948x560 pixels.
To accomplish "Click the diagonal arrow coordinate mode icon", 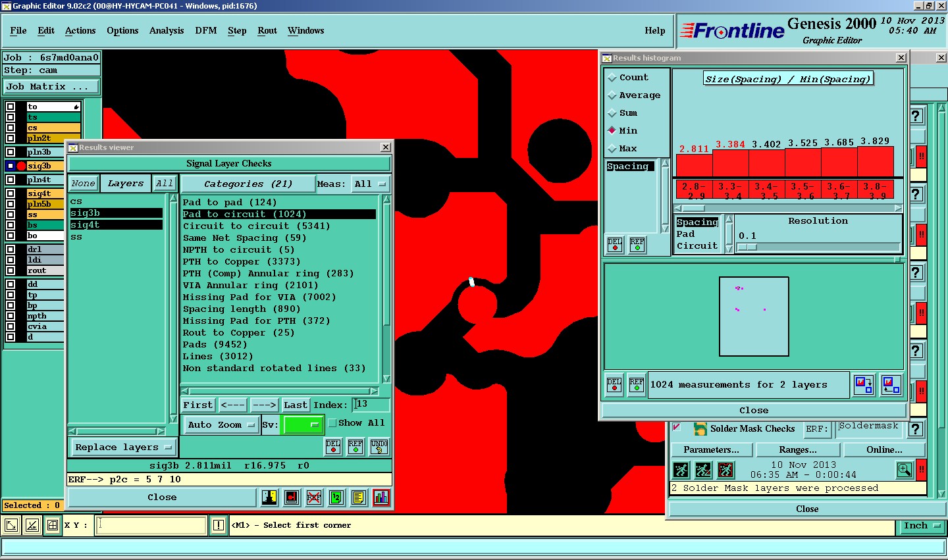I will click(x=11, y=525).
